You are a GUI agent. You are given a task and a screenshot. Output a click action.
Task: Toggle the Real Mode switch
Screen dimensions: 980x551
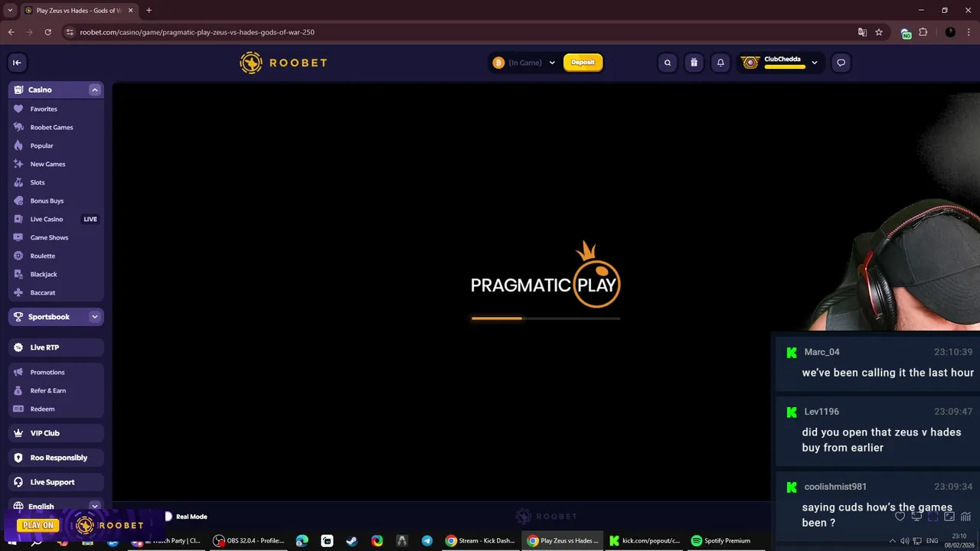tap(168, 517)
